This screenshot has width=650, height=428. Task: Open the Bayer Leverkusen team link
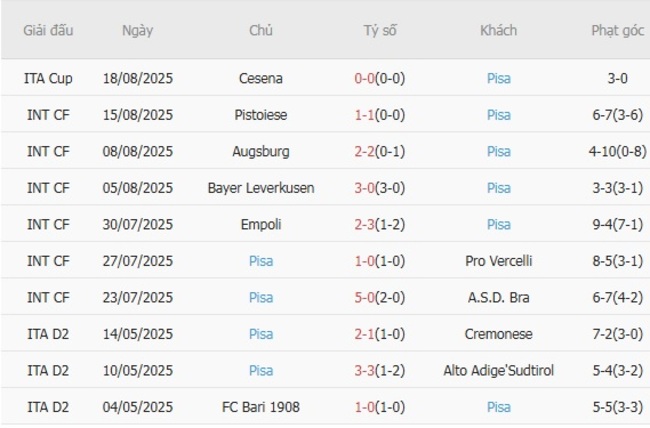pos(261,188)
